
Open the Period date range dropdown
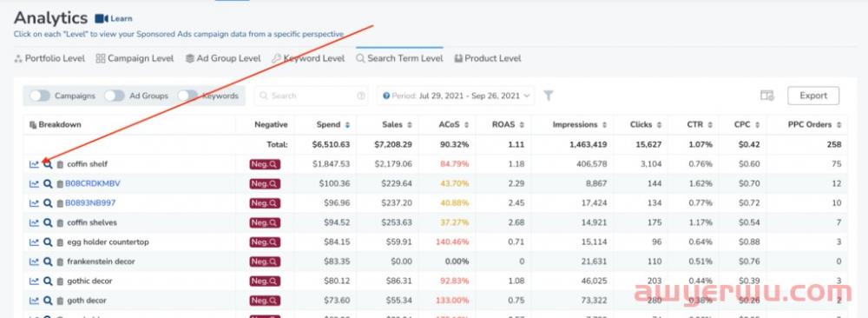456,96
